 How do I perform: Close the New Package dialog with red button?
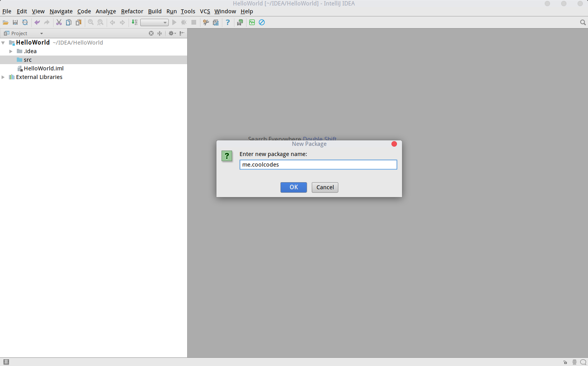(x=394, y=144)
